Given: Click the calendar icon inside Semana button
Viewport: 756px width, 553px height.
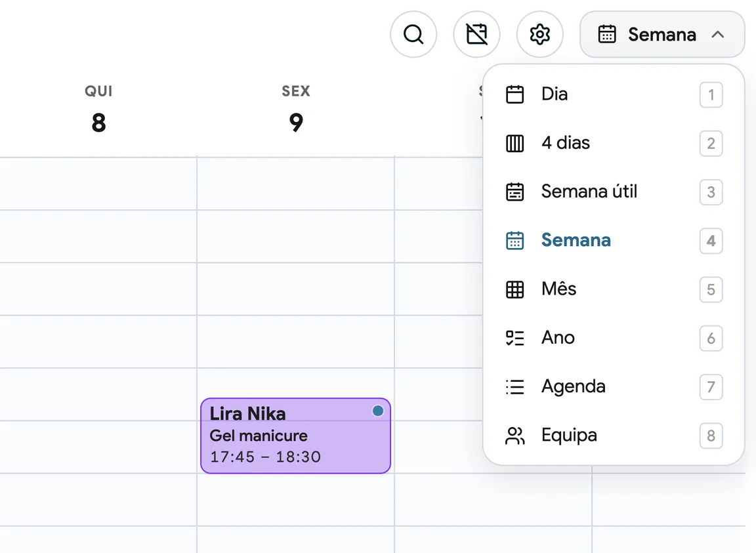Looking at the screenshot, I should click(x=606, y=34).
